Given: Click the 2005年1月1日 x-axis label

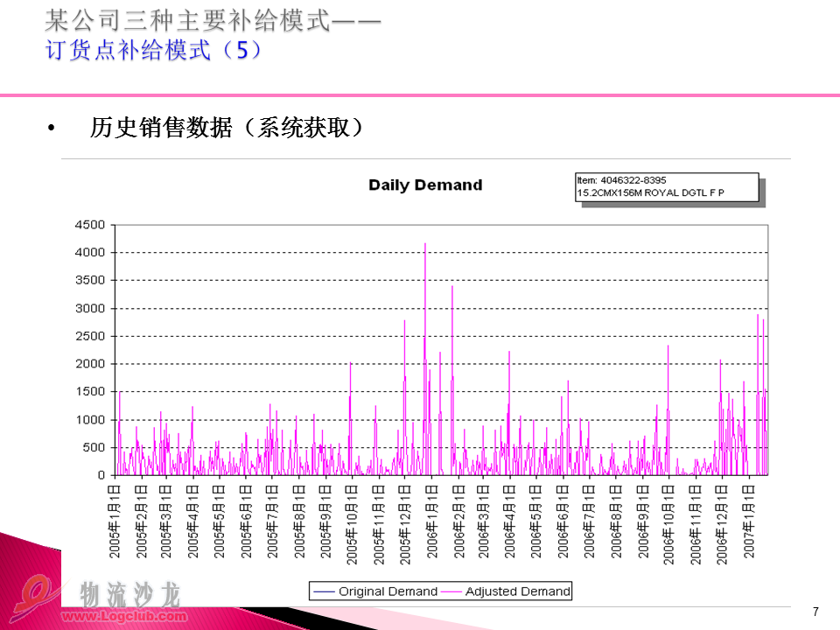Looking at the screenshot, I should point(114,521).
